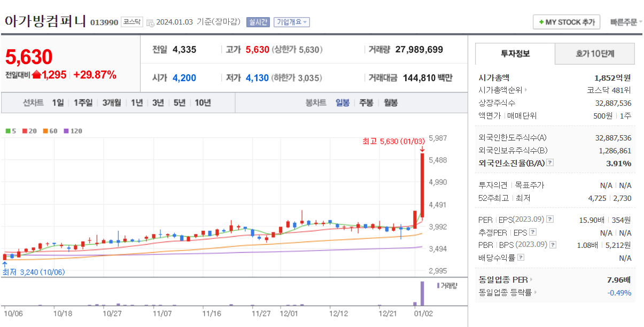Click 저가 value 4,130
The image size is (644, 327).
click(x=257, y=77)
